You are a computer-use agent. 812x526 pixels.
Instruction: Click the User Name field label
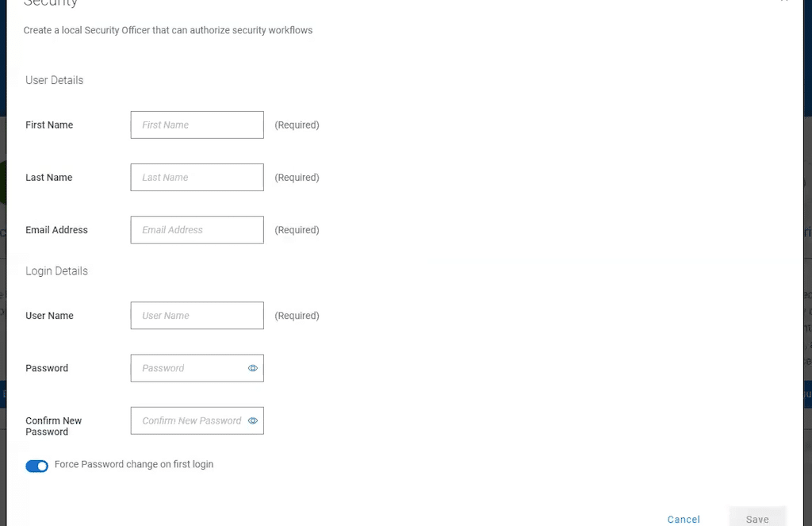(x=49, y=316)
